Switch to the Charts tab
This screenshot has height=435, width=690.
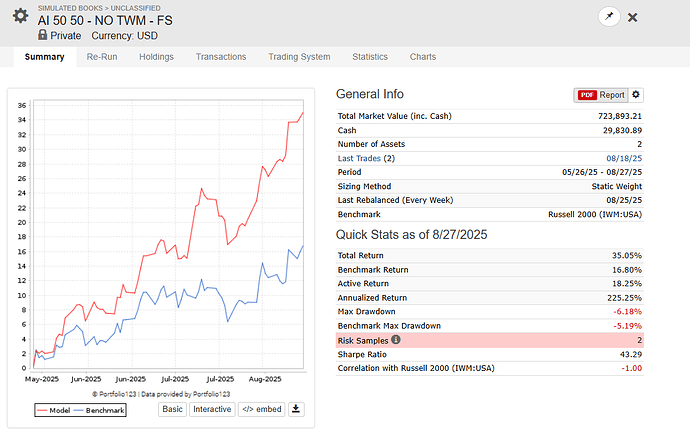423,57
